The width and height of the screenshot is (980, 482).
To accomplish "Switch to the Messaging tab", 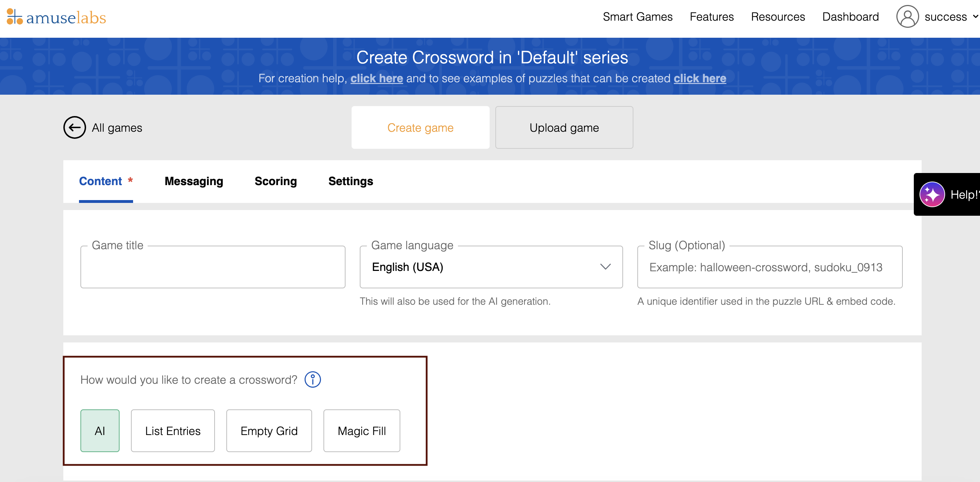I will [194, 181].
